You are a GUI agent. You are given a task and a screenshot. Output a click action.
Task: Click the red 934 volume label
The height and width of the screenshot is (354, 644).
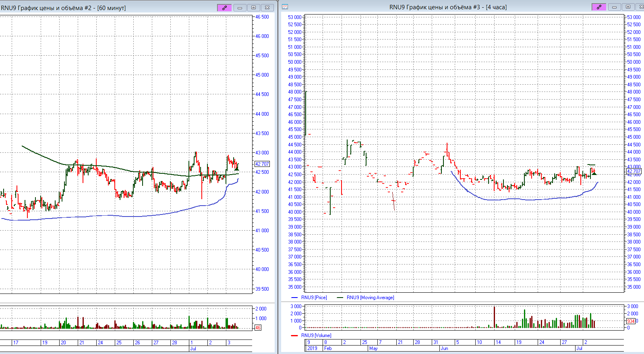coord(631,321)
